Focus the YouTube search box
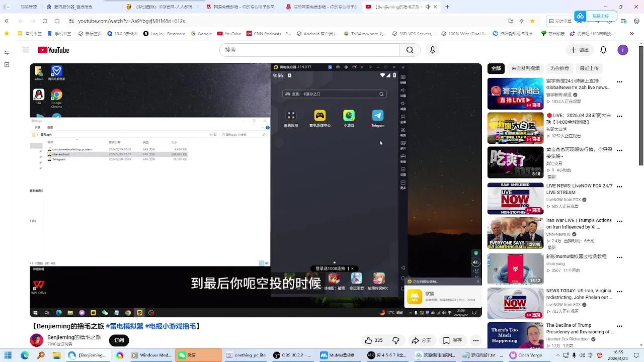 (x=309, y=50)
